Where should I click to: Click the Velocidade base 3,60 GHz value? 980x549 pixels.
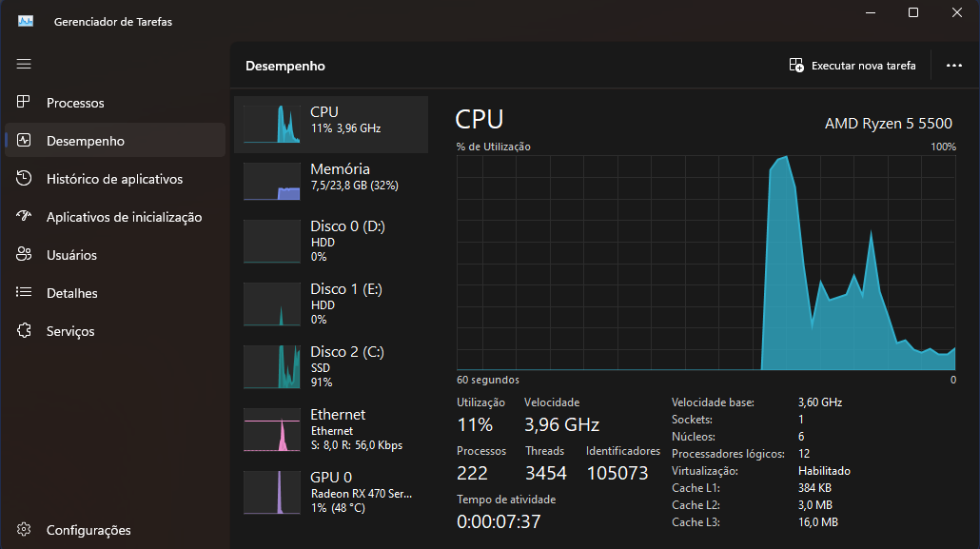[x=820, y=402]
